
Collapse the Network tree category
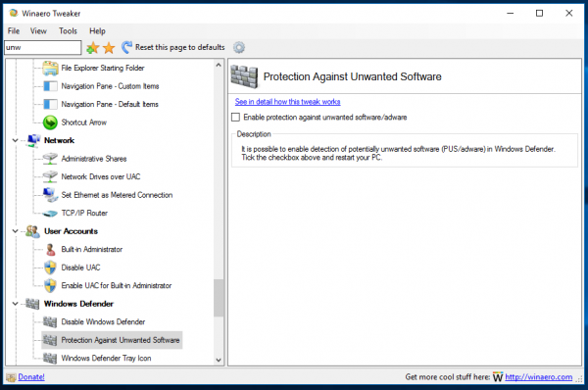click(15, 140)
